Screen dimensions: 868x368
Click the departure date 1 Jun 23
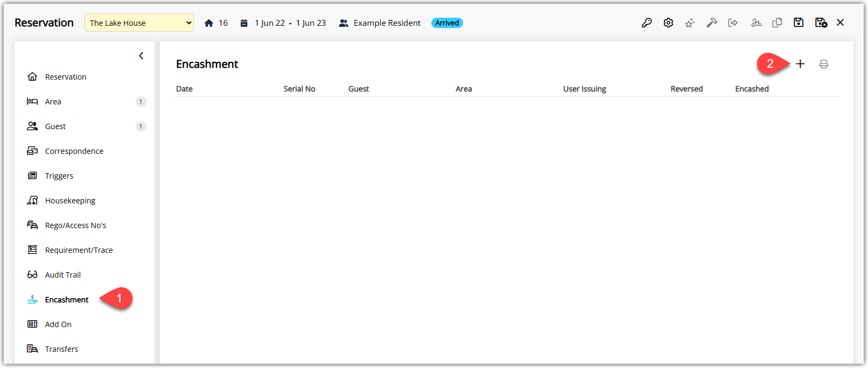[311, 23]
